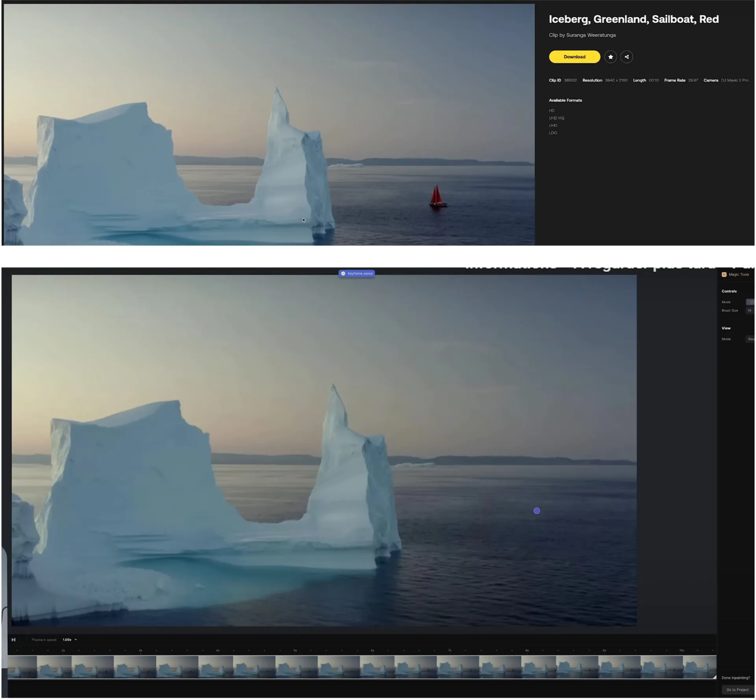Open the playback speed 1.00x dropdown
The width and height of the screenshot is (756, 700).
[70, 640]
